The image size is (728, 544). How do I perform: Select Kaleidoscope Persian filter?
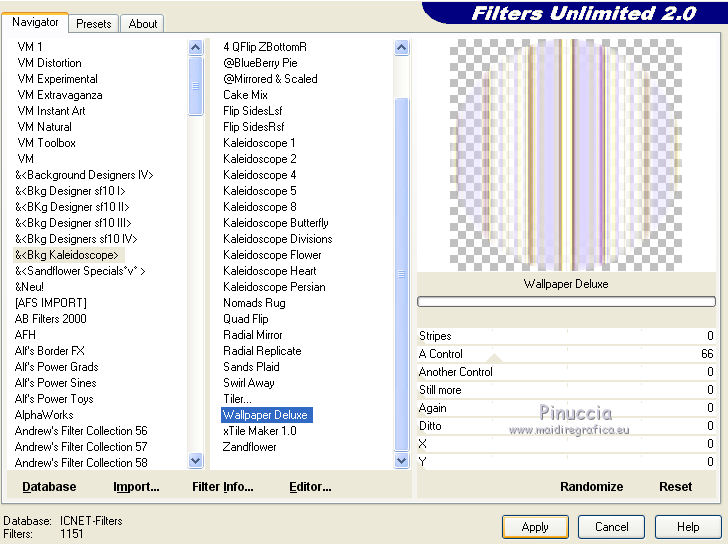click(x=274, y=287)
